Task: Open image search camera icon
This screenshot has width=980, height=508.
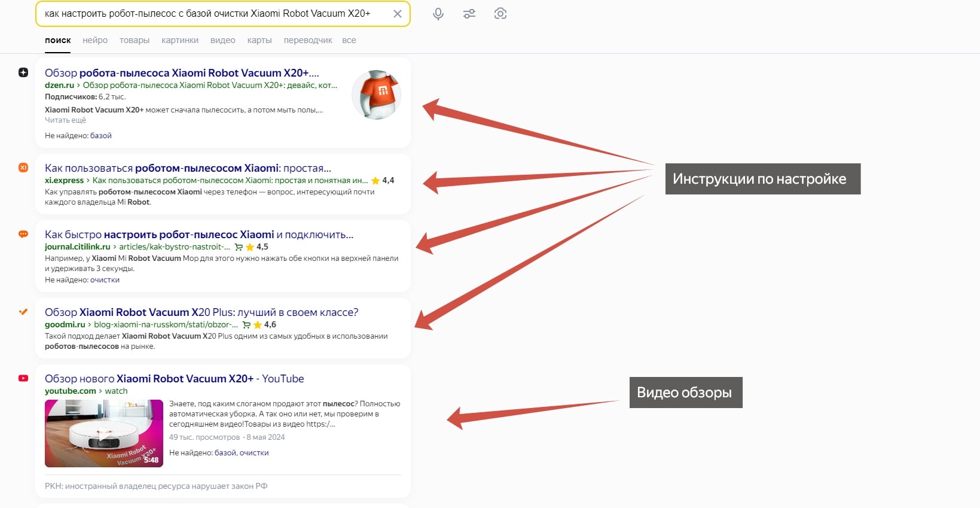Action: pos(500,14)
